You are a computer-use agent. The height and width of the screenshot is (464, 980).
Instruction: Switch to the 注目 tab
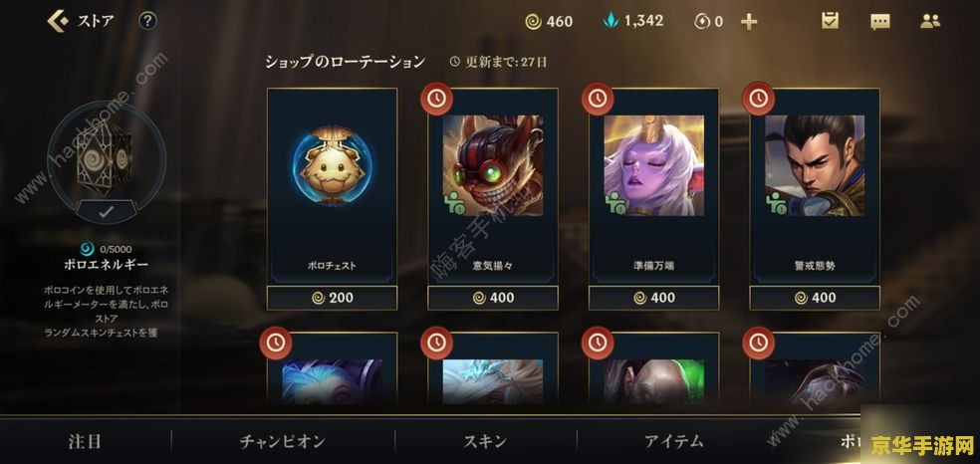point(85,441)
